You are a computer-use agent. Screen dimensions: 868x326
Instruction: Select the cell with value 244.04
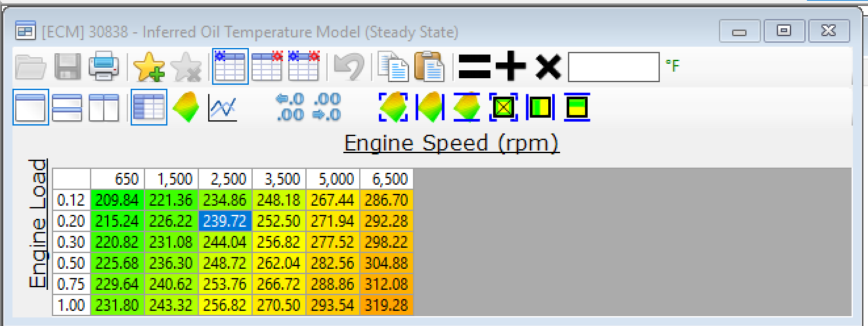pyautogui.click(x=225, y=242)
